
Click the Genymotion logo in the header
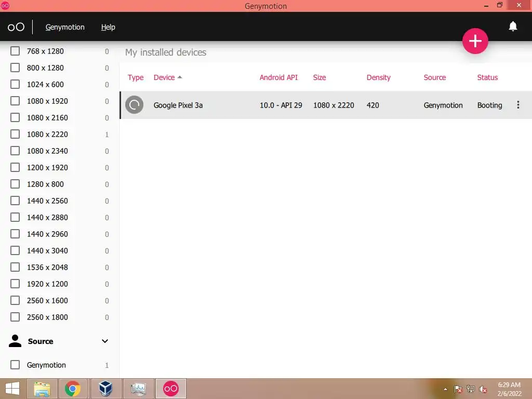point(16,27)
